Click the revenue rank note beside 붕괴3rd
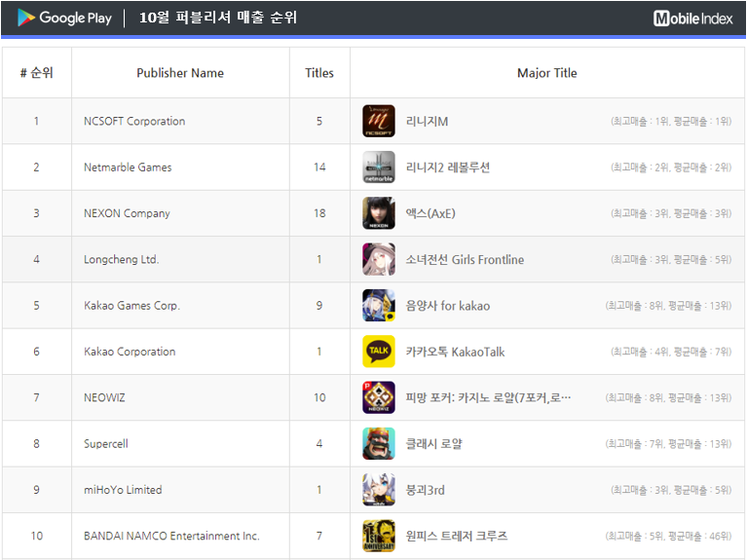747x560 pixels. pos(671,490)
